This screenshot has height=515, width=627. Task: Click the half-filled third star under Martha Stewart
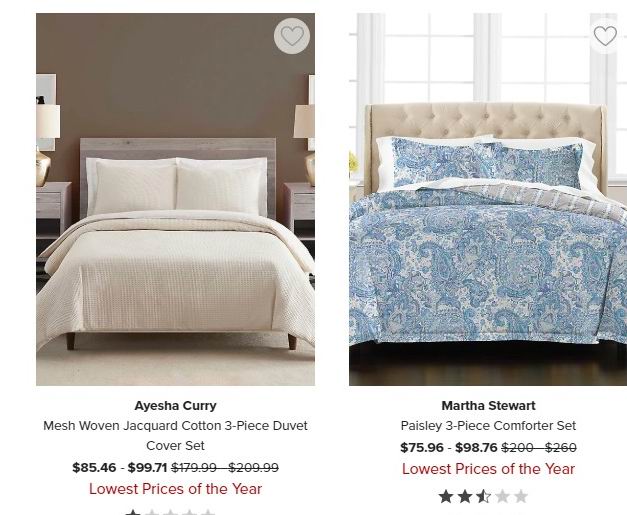pos(483,497)
